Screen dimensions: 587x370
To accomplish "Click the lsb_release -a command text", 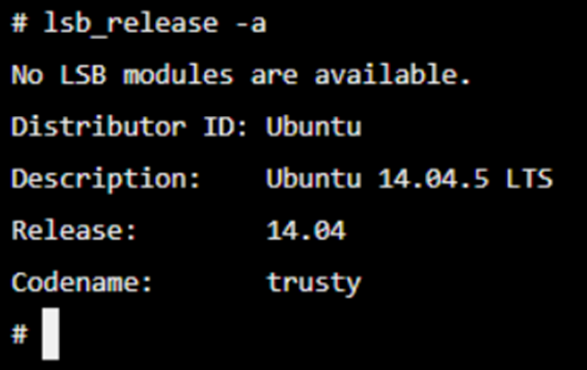I will coord(155,24).
